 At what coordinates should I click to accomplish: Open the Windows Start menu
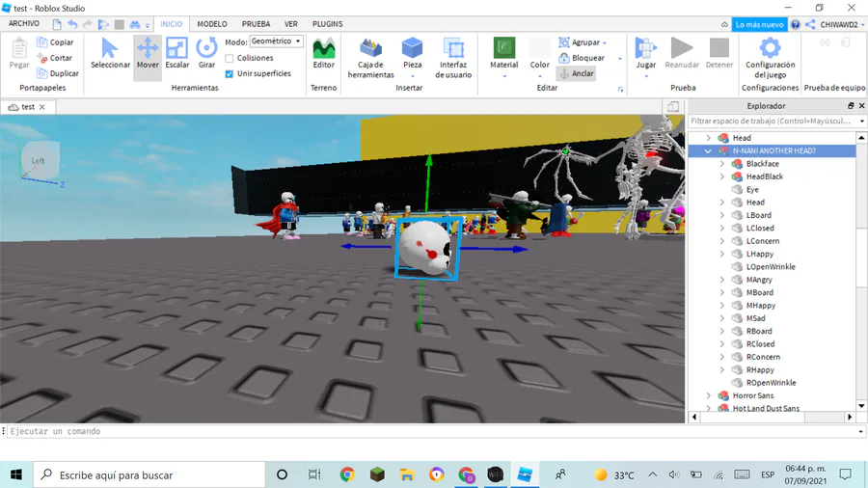(16, 474)
